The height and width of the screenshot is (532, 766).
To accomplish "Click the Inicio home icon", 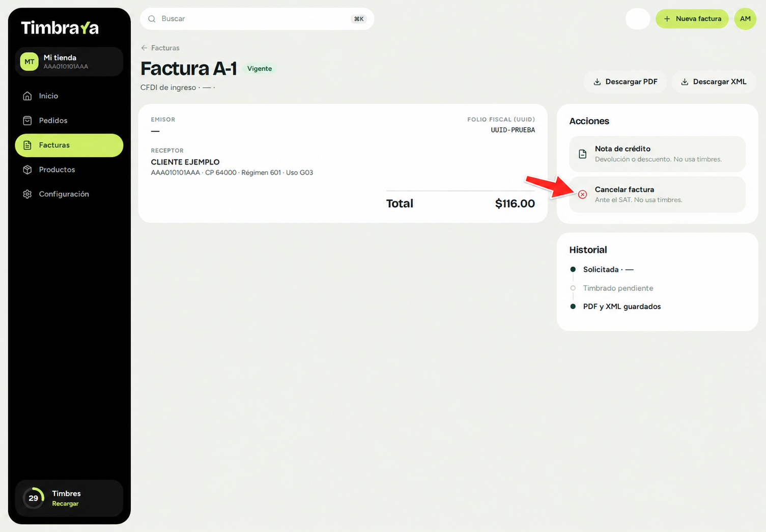I will click(27, 96).
